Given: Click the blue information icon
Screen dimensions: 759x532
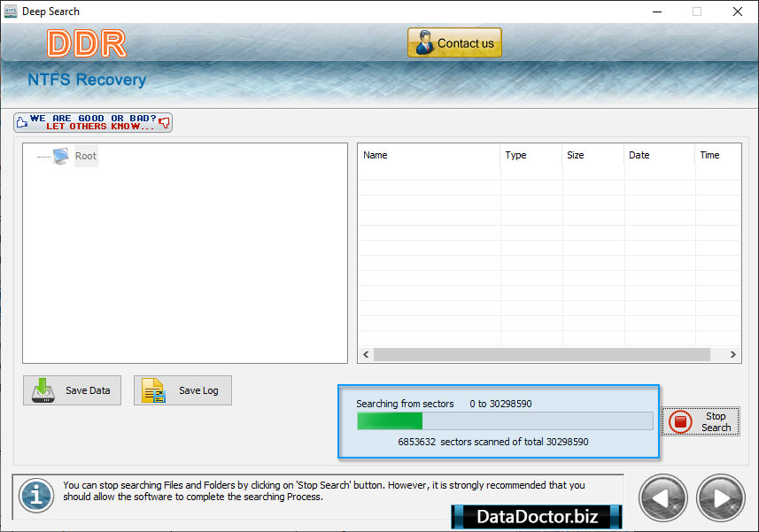Looking at the screenshot, I should click(36, 496).
